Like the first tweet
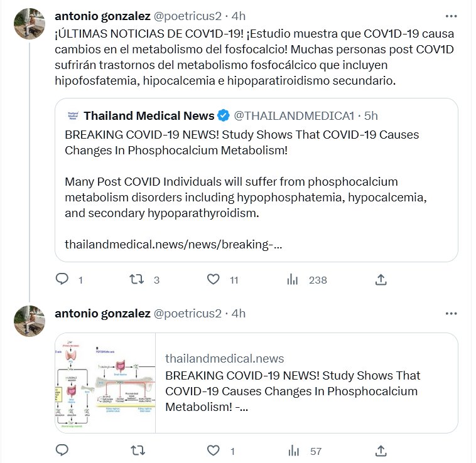This screenshot has height=463, width=476. click(214, 279)
